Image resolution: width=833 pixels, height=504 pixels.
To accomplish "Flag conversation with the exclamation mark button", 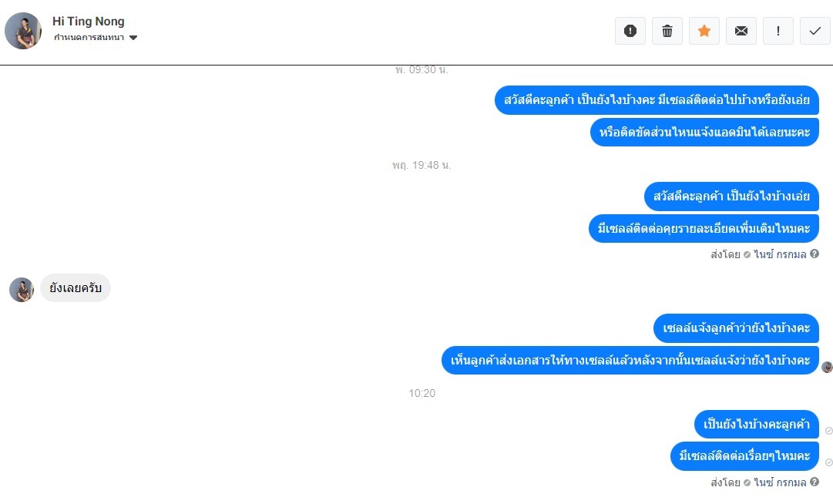I will point(778,31).
